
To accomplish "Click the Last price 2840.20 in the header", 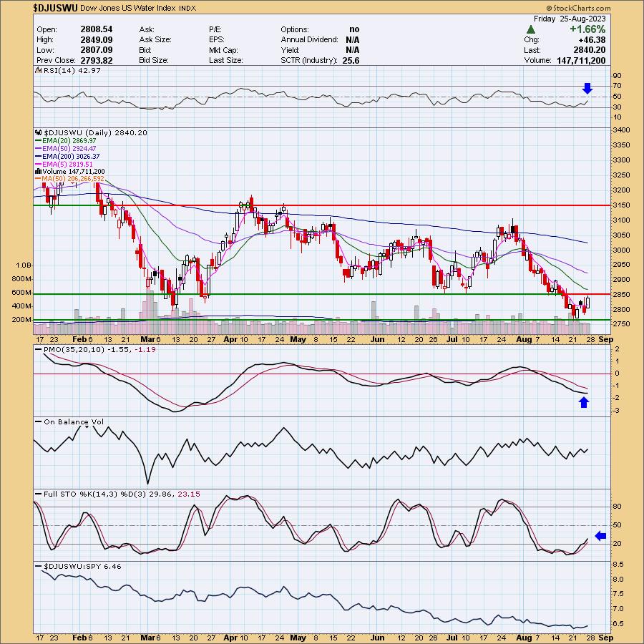I will [x=590, y=50].
